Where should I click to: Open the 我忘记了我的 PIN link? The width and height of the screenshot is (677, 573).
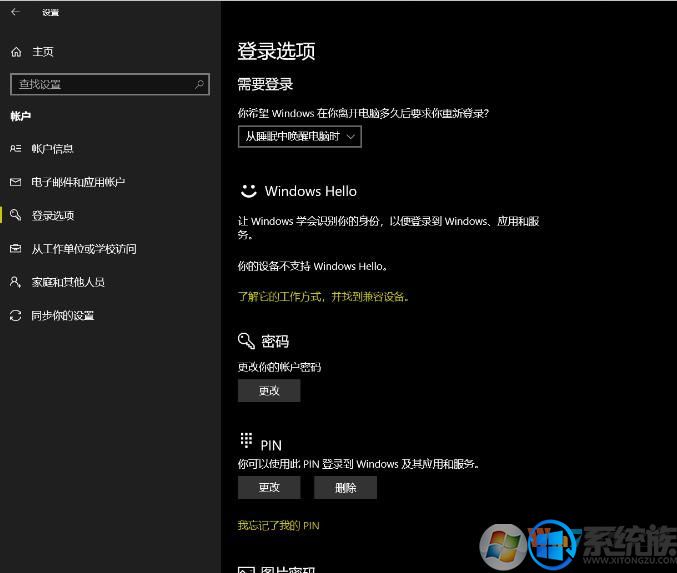pyautogui.click(x=278, y=526)
